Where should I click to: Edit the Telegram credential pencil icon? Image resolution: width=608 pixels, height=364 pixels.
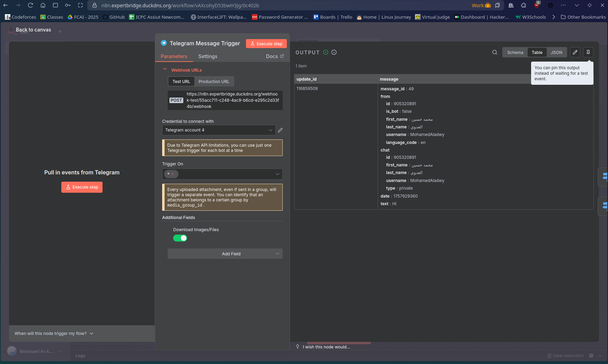[x=280, y=130]
